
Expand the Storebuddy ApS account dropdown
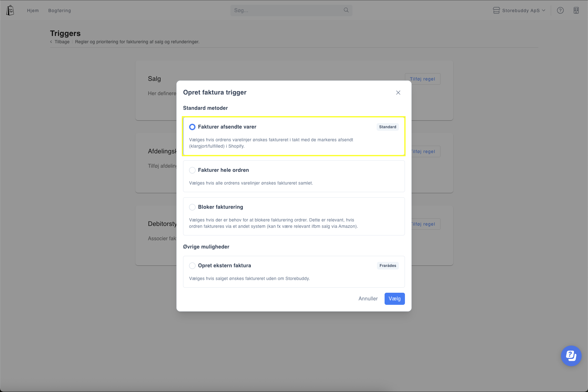519,10
